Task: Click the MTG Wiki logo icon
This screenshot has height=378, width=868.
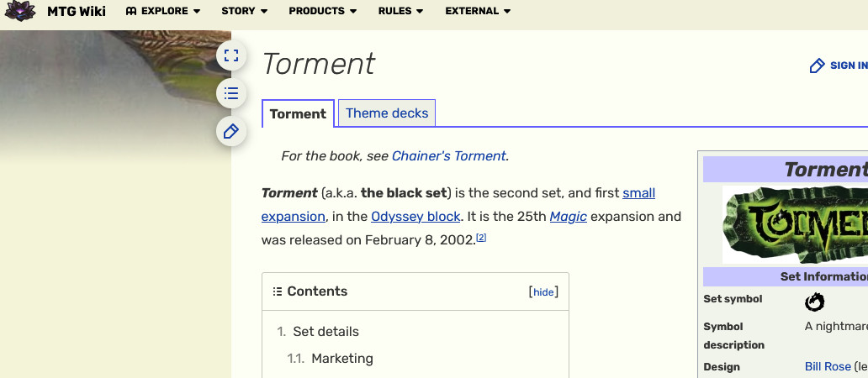Action: (20, 12)
